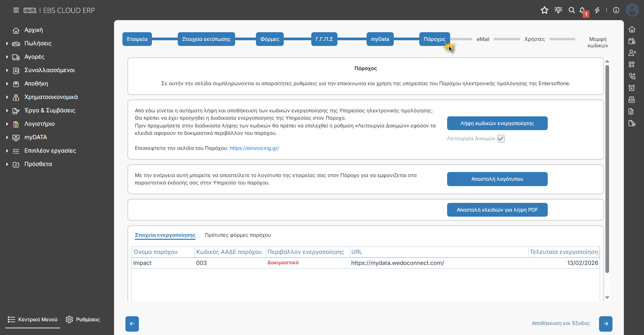The width and height of the screenshot is (644, 335).
Task: Click the Λογιστήριο document icon
Action: click(x=16, y=124)
